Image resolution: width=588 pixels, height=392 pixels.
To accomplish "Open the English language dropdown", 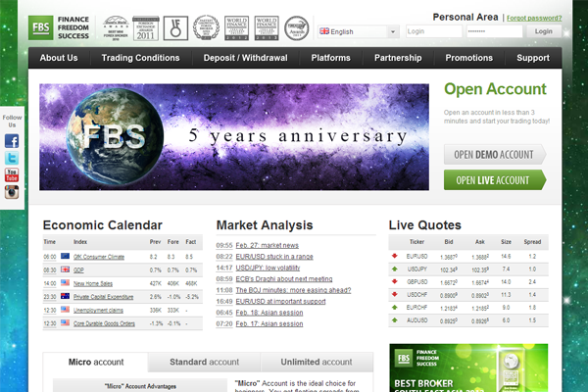I will pyautogui.click(x=358, y=31).
